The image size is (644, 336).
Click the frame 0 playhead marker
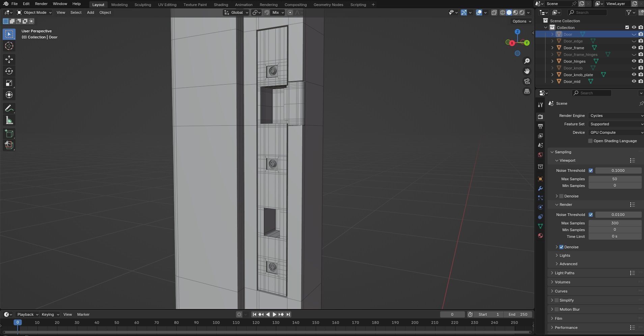pyautogui.click(x=18, y=323)
